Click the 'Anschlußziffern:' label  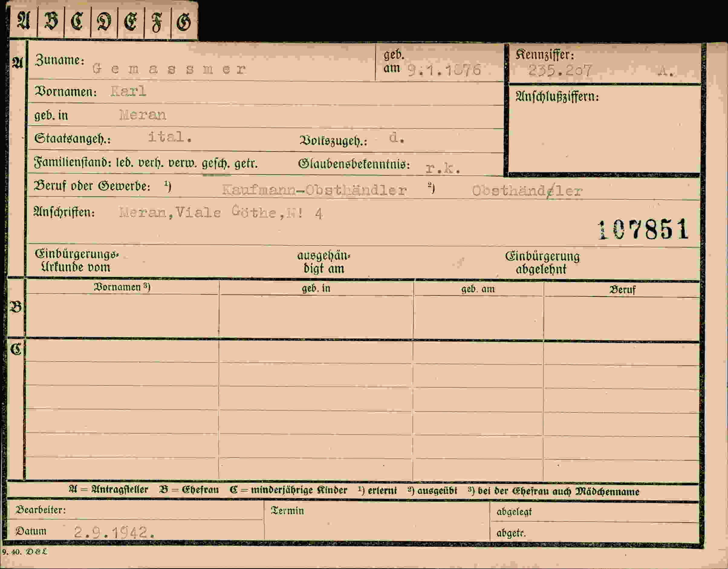[557, 97]
